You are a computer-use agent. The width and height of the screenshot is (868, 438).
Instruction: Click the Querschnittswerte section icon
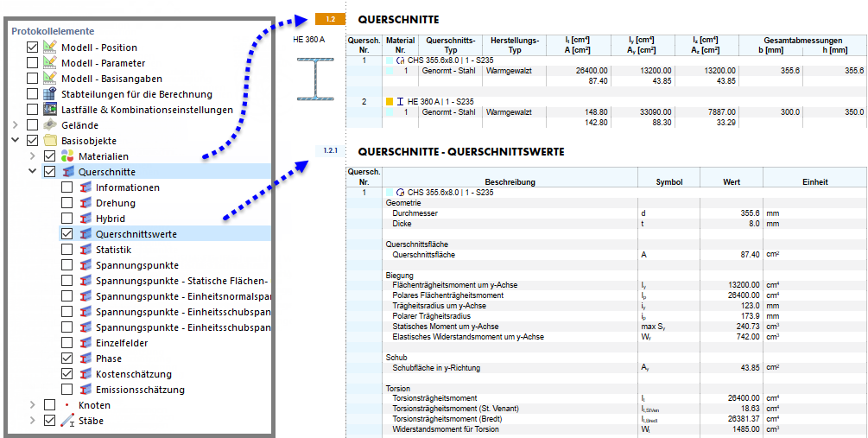(x=86, y=234)
